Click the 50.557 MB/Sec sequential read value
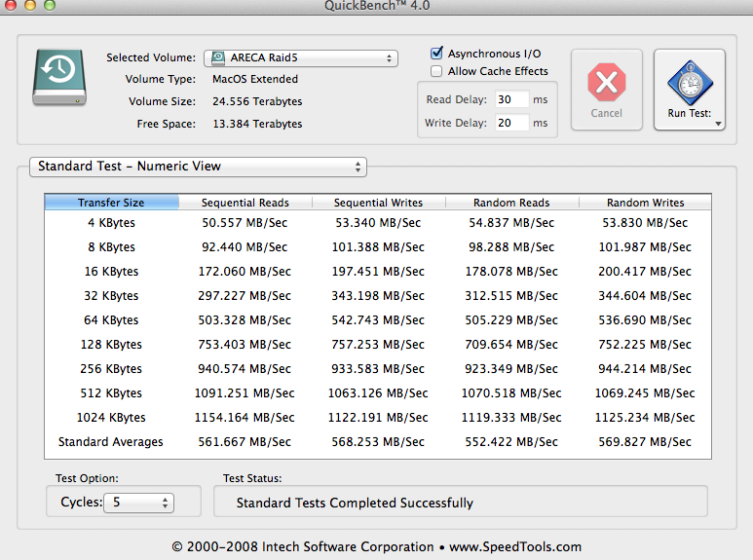The width and height of the screenshot is (753, 560). pos(245,223)
